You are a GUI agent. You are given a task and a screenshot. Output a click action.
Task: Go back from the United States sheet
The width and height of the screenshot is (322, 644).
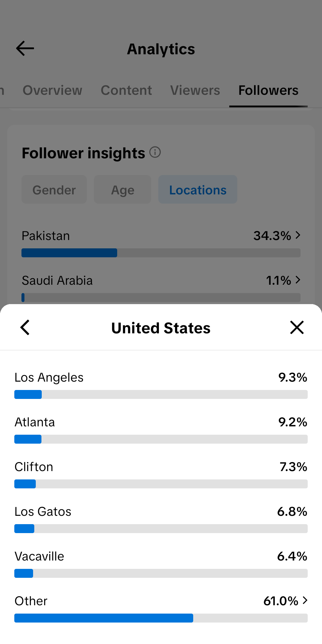coord(25,327)
